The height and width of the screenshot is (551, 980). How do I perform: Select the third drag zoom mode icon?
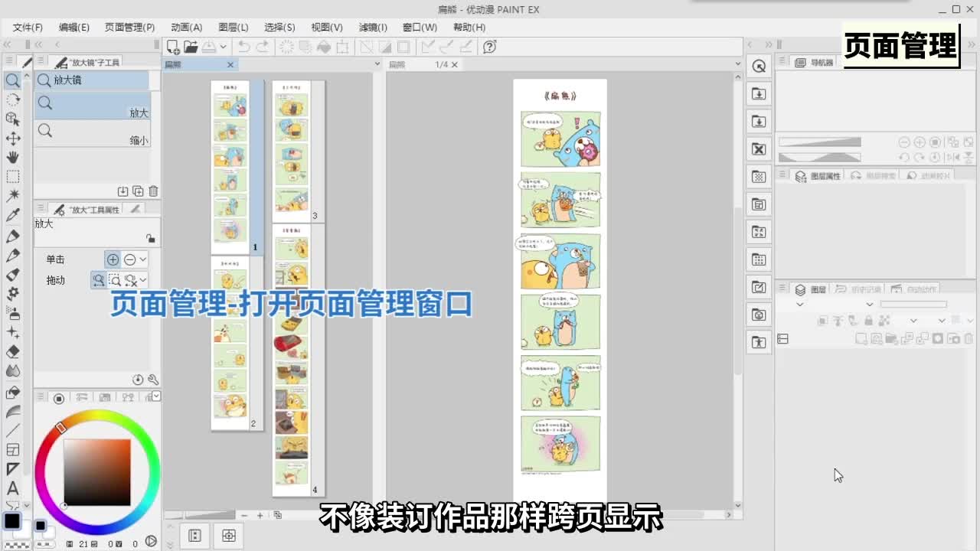tap(130, 280)
